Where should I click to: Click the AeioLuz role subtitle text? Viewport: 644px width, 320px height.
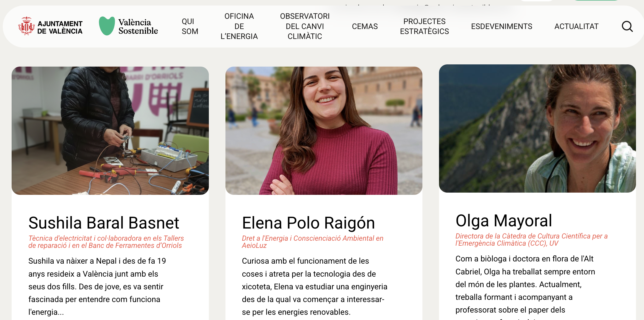[312, 242]
